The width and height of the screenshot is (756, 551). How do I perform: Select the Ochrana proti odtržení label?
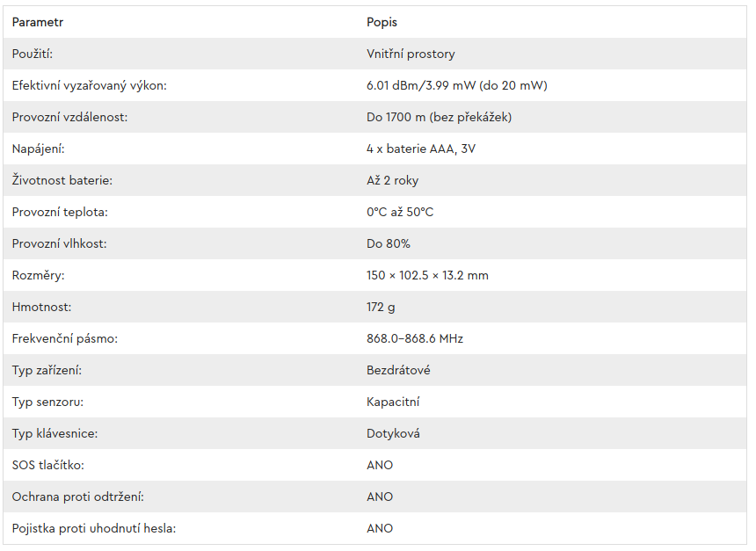[x=78, y=497]
